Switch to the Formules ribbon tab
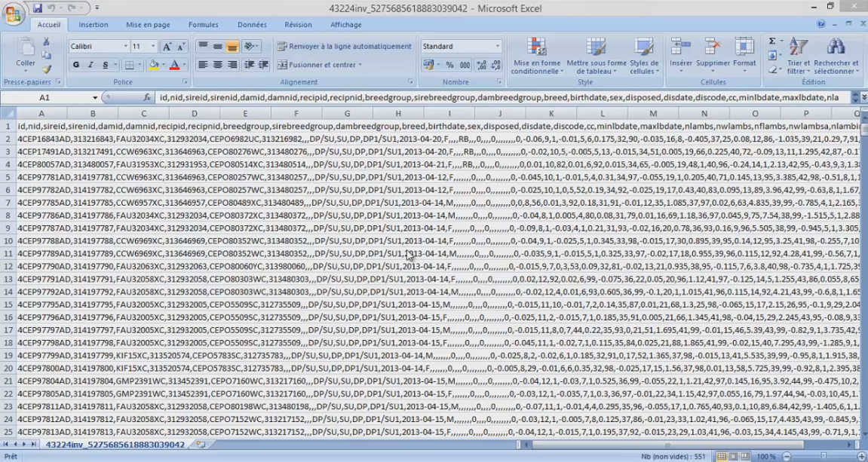The width and height of the screenshot is (868, 462). click(x=203, y=25)
